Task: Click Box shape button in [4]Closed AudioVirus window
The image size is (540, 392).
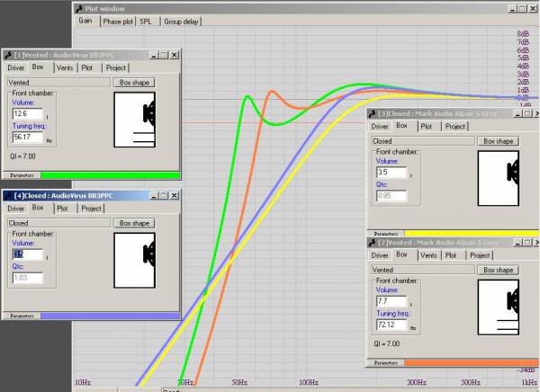Action: (x=134, y=223)
